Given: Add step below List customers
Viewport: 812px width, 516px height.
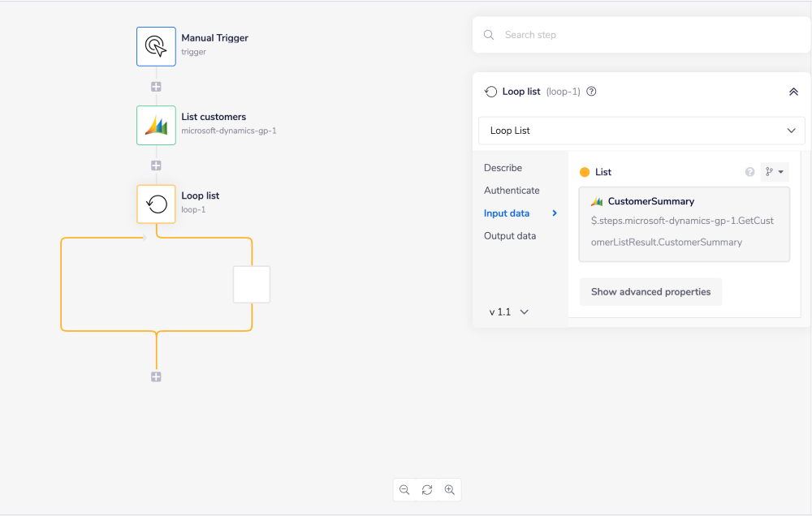Looking at the screenshot, I should point(156,165).
